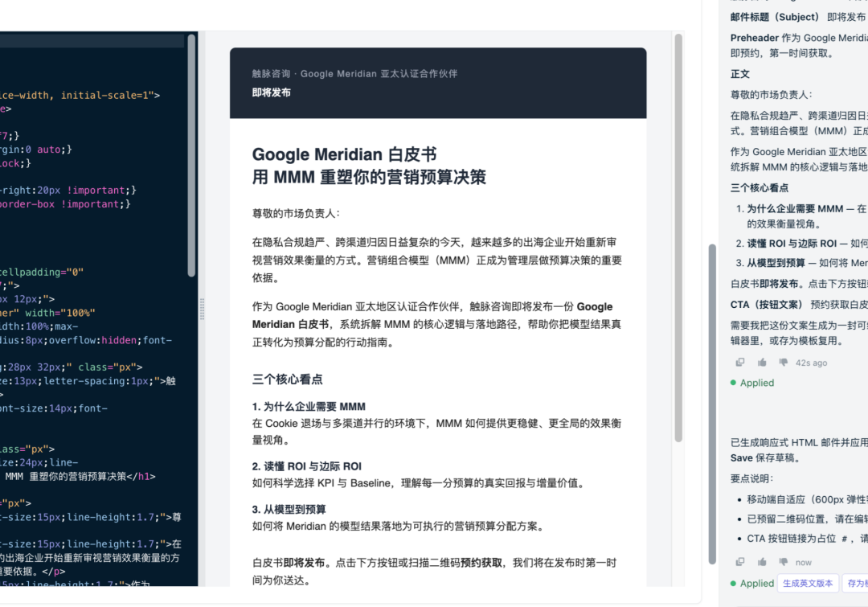Viewport: 868px width, 607px height.
Task: Click the 尊敬的市场负责人 greeting in the preview
Action: [296, 213]
